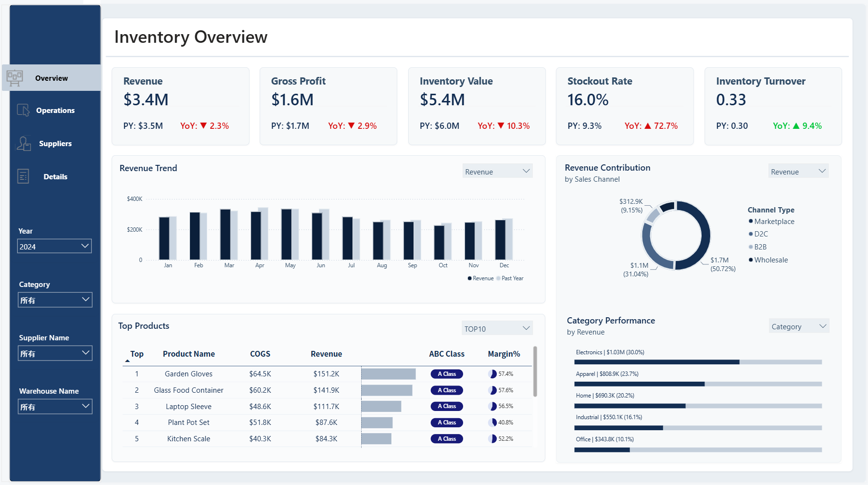Image resolution: width=868 pixels, height=485 pixels.
Task: Sort by the Margin% column header
Action: coord(503,354)
